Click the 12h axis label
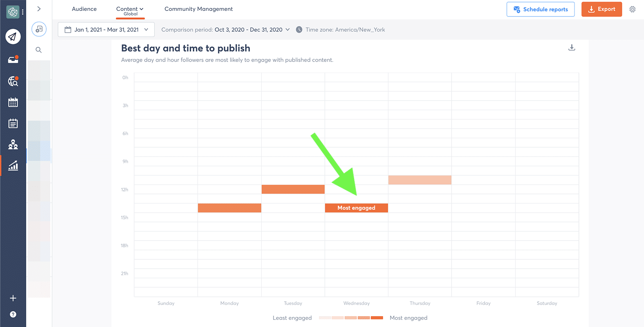The width and height of the screenshot is (644, 327). (125, 189)
